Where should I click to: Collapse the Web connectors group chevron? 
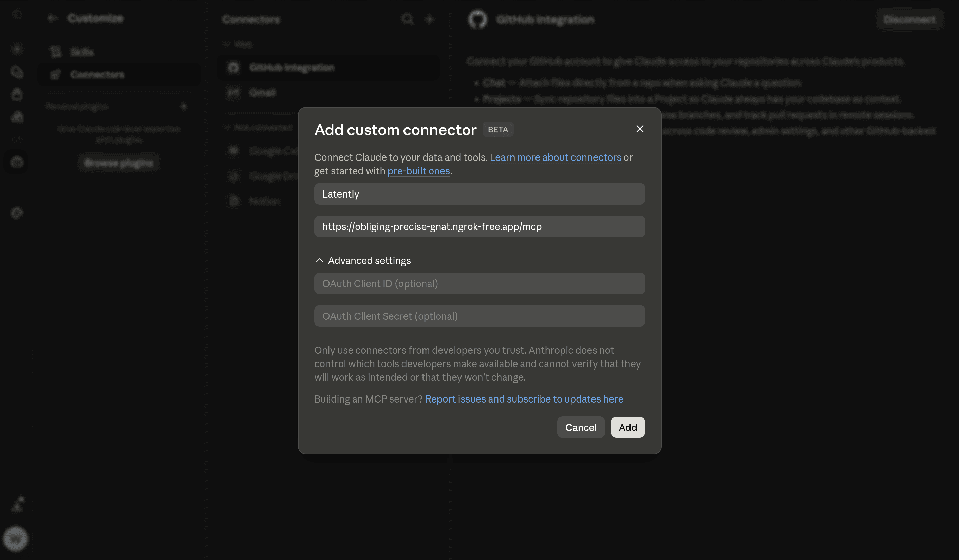click(x=227, y=44)
